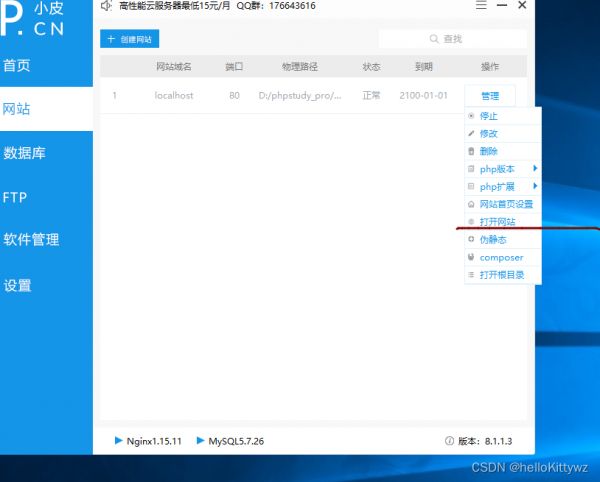The image size is (600, 482).
Task: Expand the php扩展 submenu
Action: [502, 186]
